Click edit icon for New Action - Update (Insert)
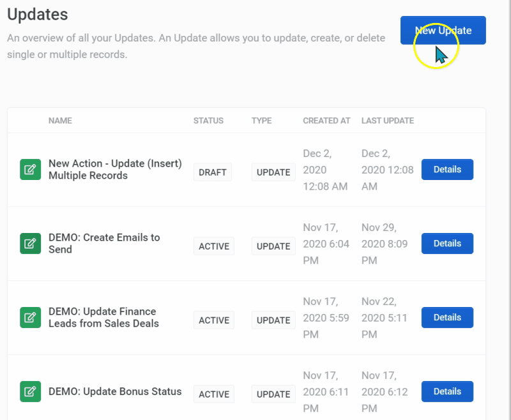The height and width of the screenshot is (420, 511). 30,170
